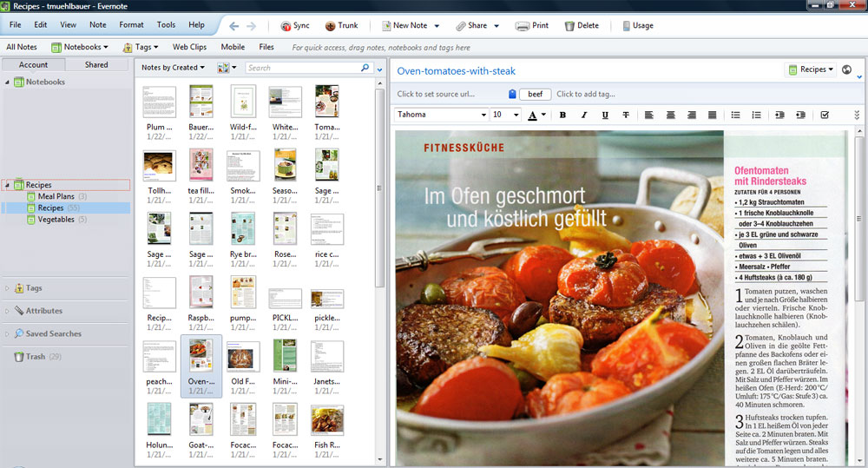The height and width of the screenshot is (468, 868).
Task: Insert a bulleted list
Action: point(735,115)
